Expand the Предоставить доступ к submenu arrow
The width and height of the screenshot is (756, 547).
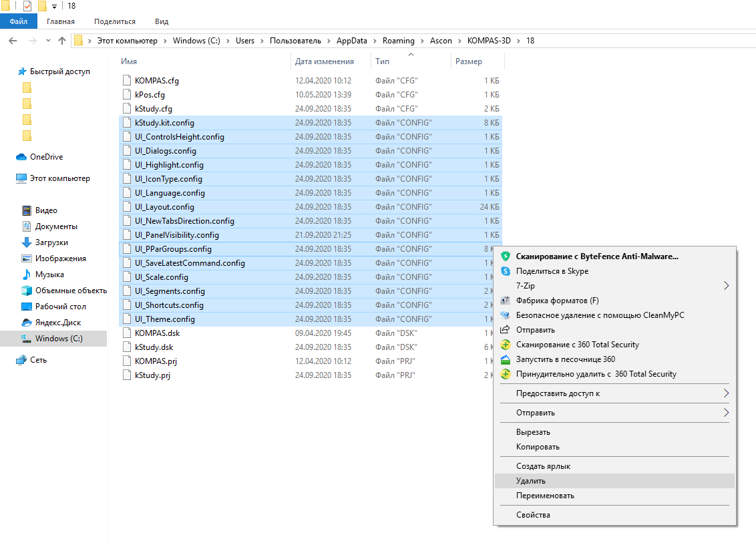click(726, 393)
